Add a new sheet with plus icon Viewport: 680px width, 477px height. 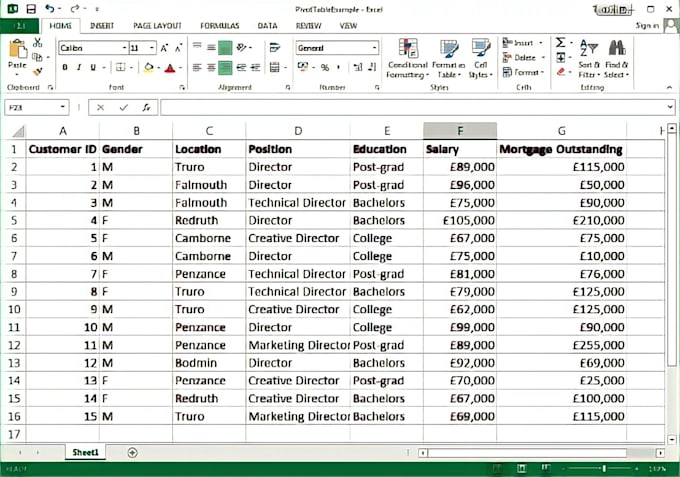tap(132, 453)
